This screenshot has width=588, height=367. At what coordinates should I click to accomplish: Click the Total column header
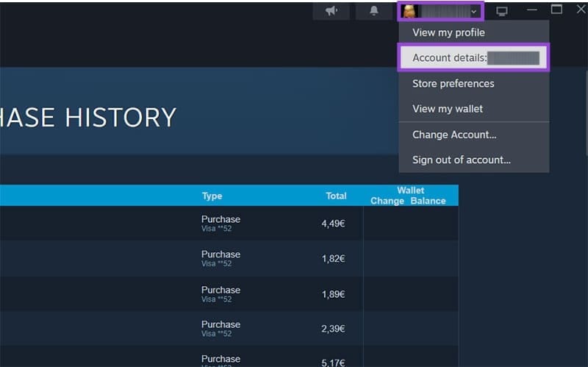[336, 196]
